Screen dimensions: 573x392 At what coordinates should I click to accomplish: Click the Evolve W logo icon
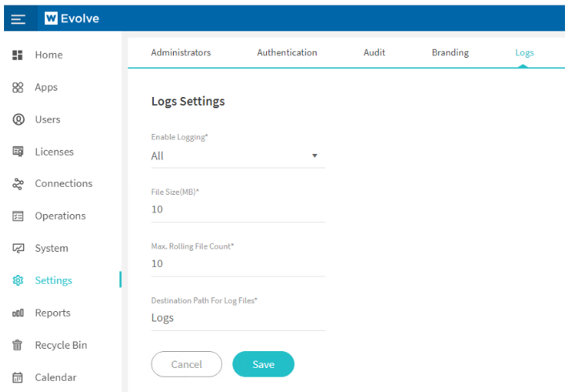tap(51, 18)
